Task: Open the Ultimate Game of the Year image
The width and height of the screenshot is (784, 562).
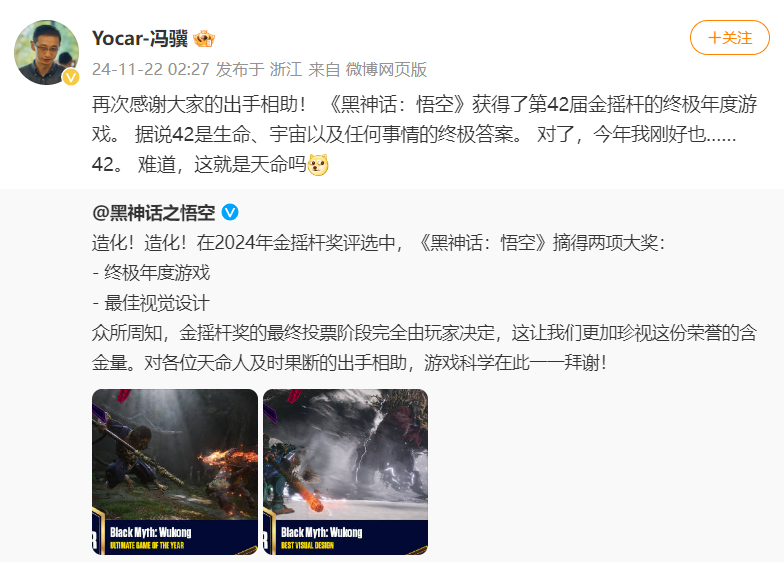Action: pos(175,472)
